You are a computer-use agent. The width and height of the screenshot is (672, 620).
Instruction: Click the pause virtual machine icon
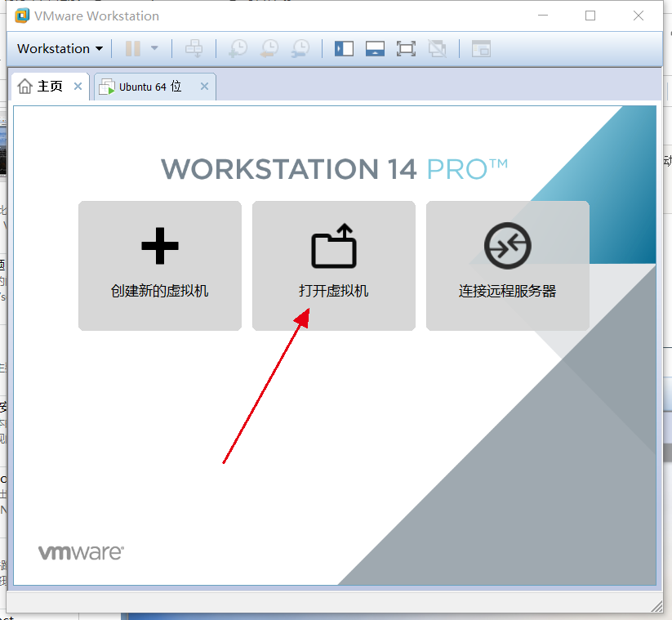tap(133, 48)
